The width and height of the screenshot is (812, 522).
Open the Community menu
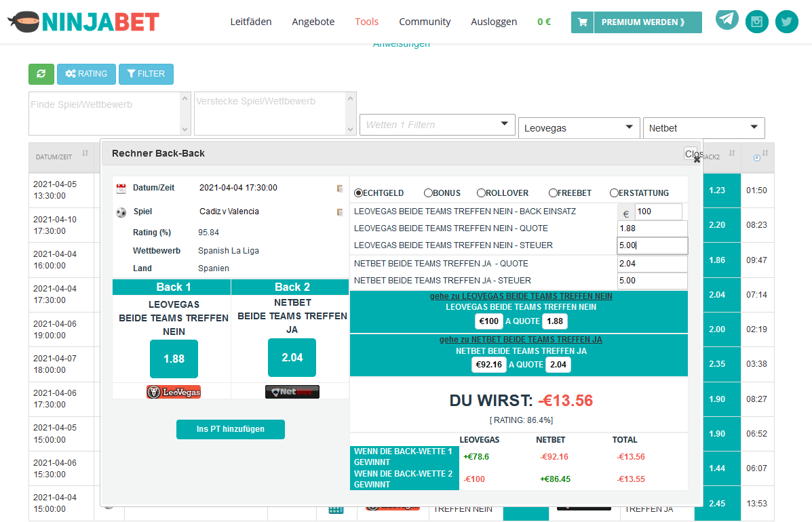click(425, 22)
